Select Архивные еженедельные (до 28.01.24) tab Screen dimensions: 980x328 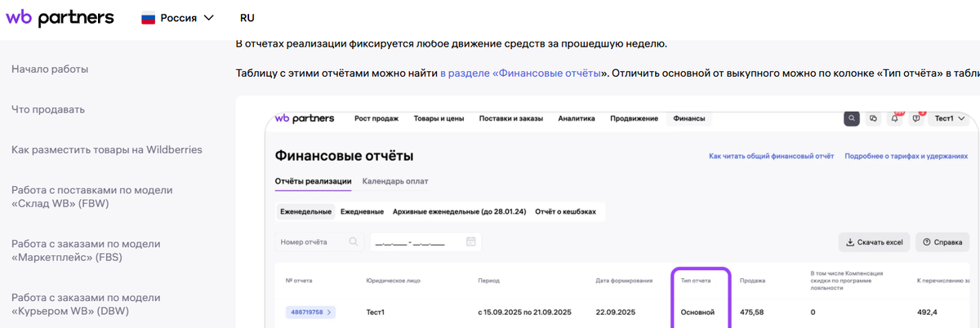tap(459, 211)
